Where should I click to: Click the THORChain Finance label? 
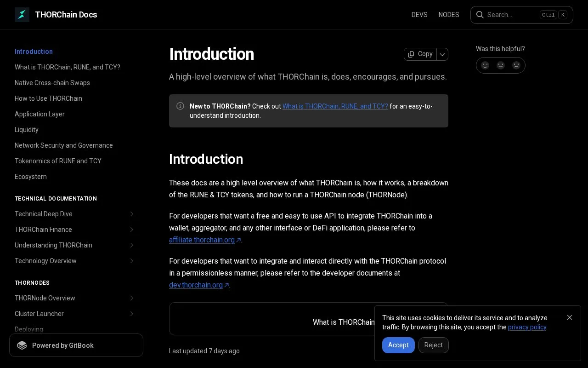point(43,230)
